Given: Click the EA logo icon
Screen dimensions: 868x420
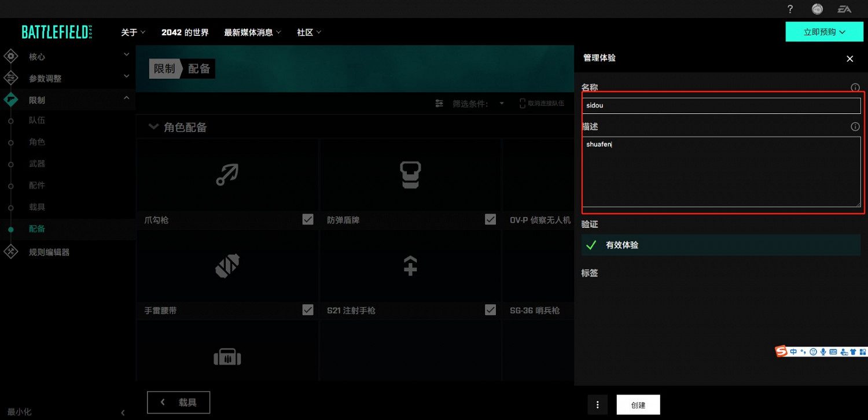Looking at the screenshot, I should coord(844,9).
